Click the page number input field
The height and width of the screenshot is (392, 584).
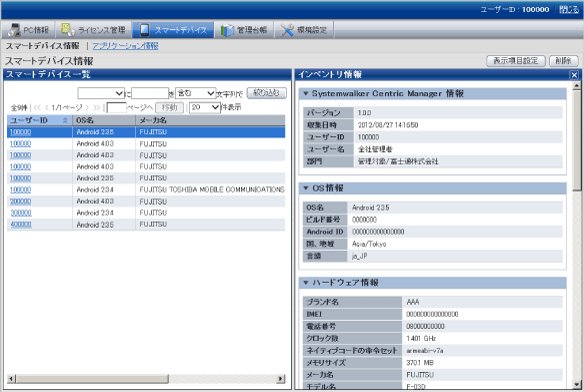click(x=117, y=108)
